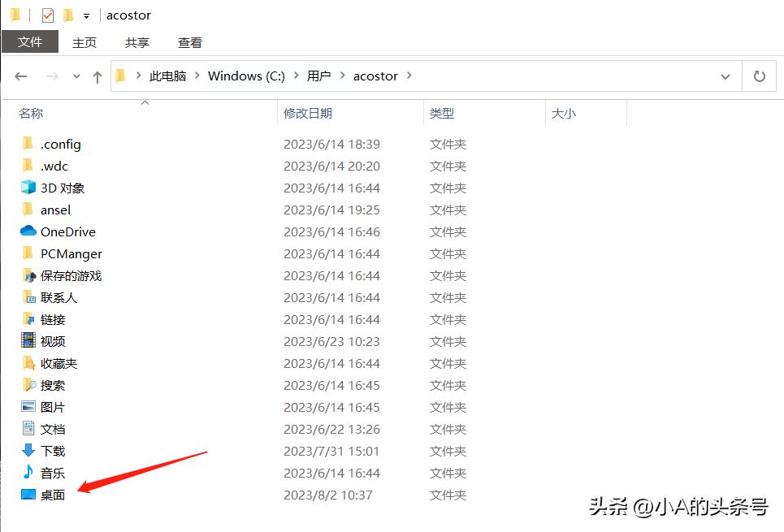
Task: Expand the quick access toolbar customization arrow
Action: click(85, 15)
